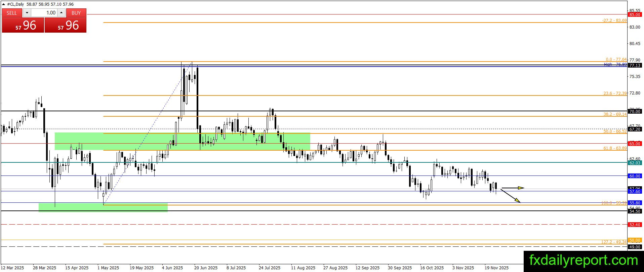Click the 20 Jun 2025 date label
This screenshot has height=272, width=644.
point(206,268)
